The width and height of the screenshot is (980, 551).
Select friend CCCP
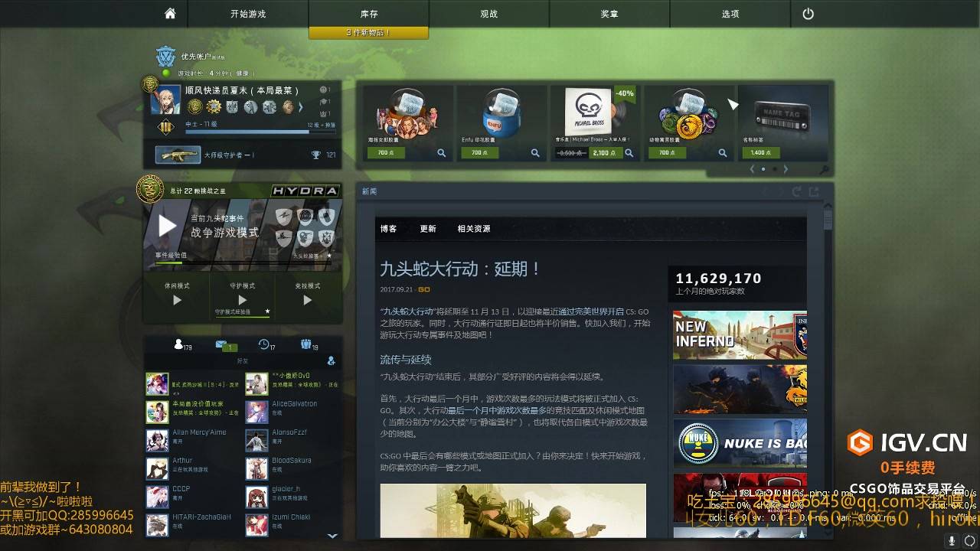[x=194, y=497]
